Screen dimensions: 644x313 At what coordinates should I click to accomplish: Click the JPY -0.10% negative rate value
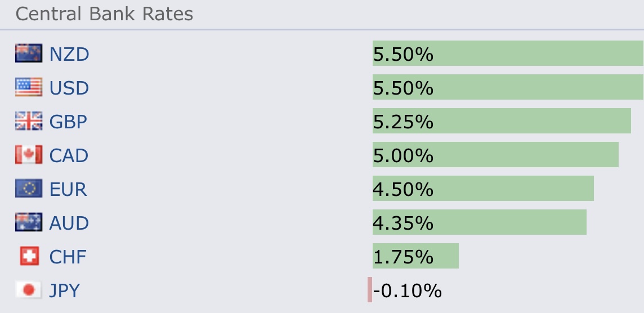(407, 290)
